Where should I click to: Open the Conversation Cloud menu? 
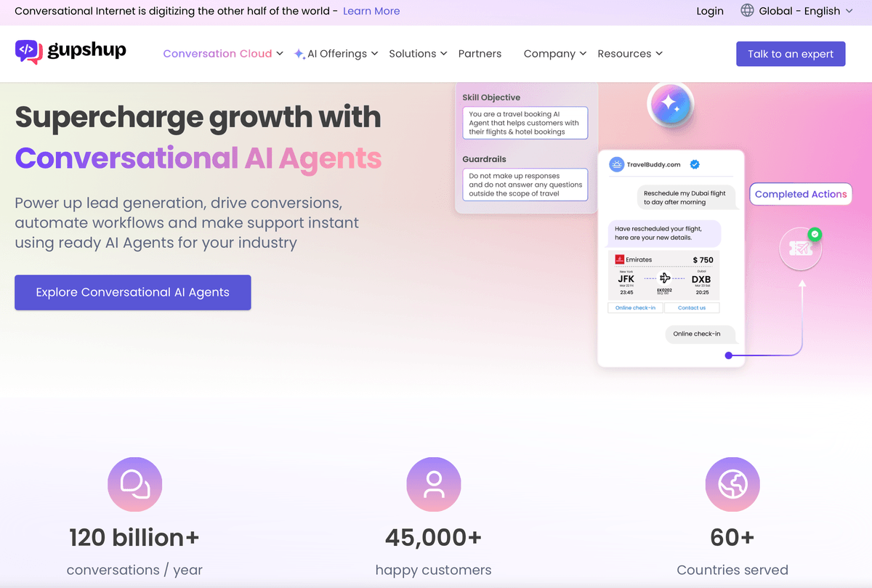coord(217,54)
